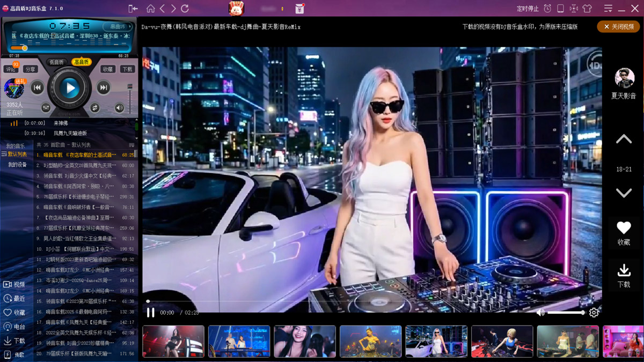Go to home page via house icon

151,9
